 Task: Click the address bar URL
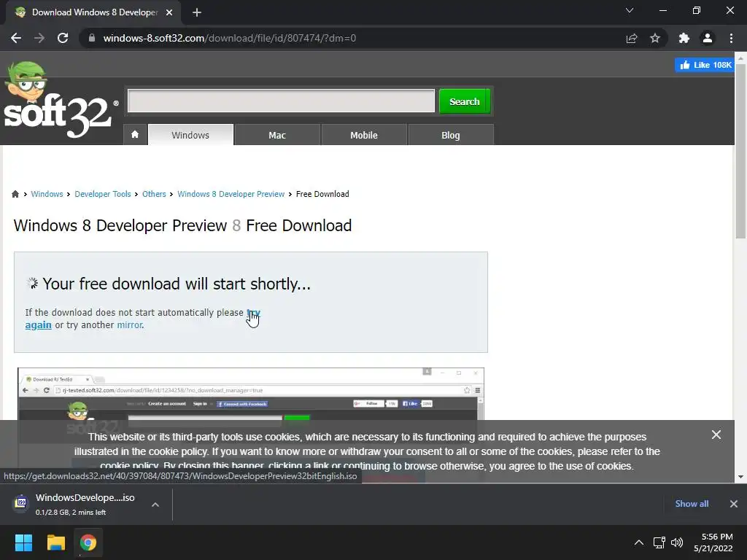pyautogui.click(x=230, y=38)
